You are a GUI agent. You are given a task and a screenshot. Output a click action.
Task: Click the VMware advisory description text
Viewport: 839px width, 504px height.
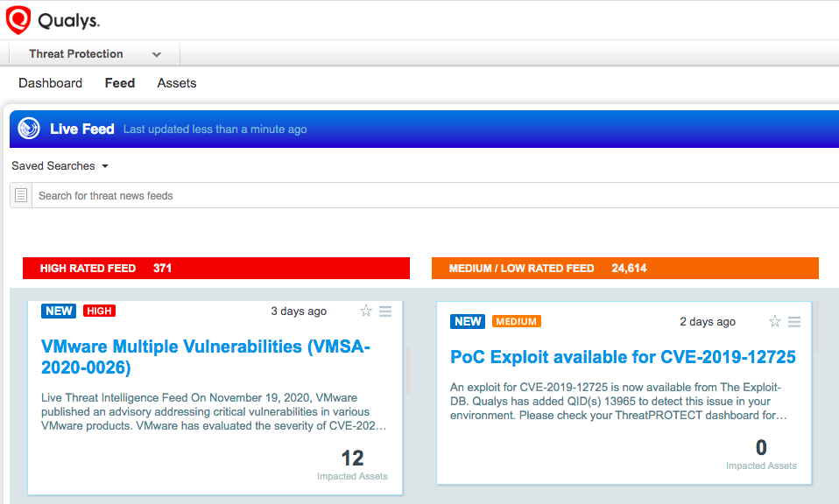[x=214, y=411]
